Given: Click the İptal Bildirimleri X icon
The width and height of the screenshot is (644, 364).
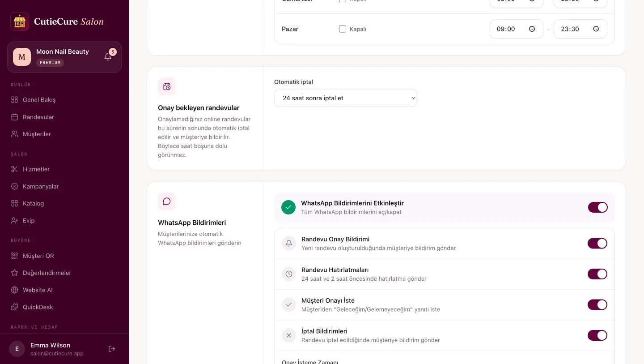Looking at the screenshot, I should point(289,335).
